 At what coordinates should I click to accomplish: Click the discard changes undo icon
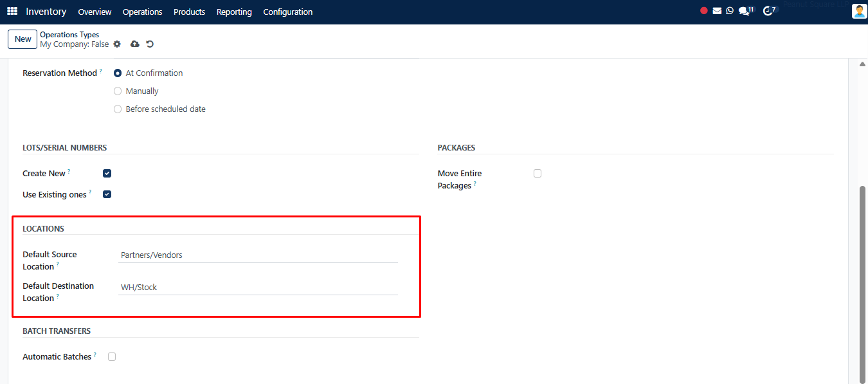point(150,44)
